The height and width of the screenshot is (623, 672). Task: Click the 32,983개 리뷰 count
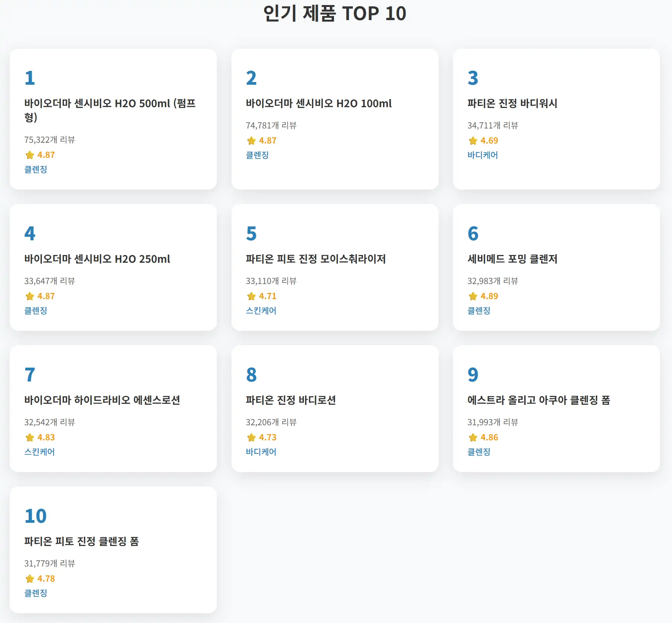(492, 281)
